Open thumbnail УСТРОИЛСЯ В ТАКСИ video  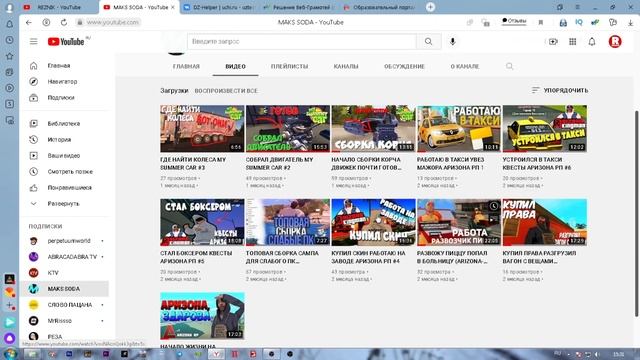(x=545, y=129)
